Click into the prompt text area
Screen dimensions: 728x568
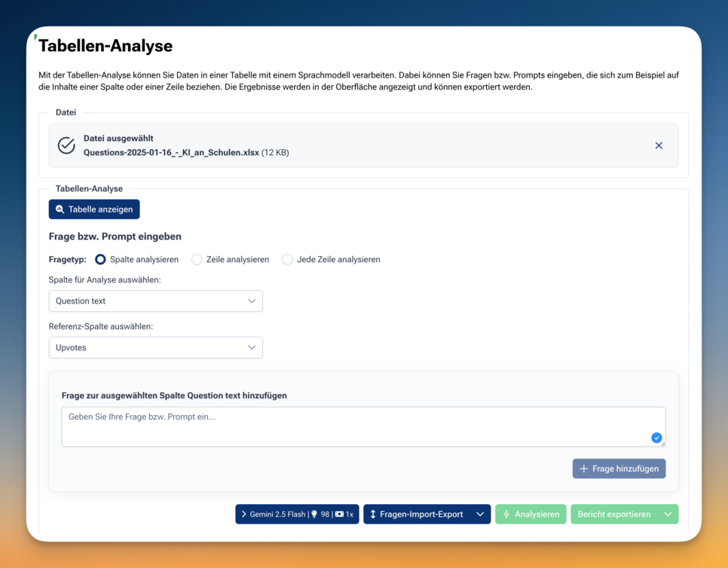click(x=354, y=426)
